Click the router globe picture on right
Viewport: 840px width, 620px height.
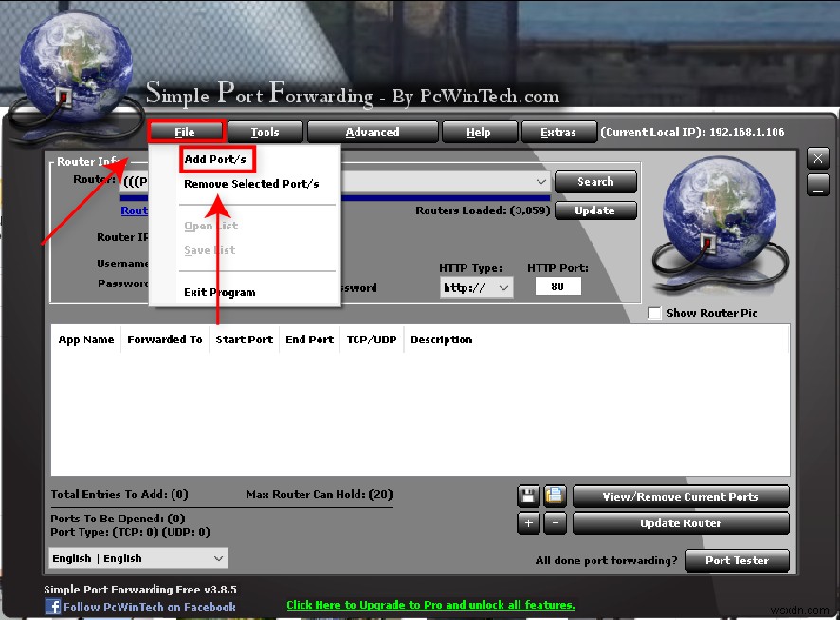pyautogui.click(x=720, y=225)
